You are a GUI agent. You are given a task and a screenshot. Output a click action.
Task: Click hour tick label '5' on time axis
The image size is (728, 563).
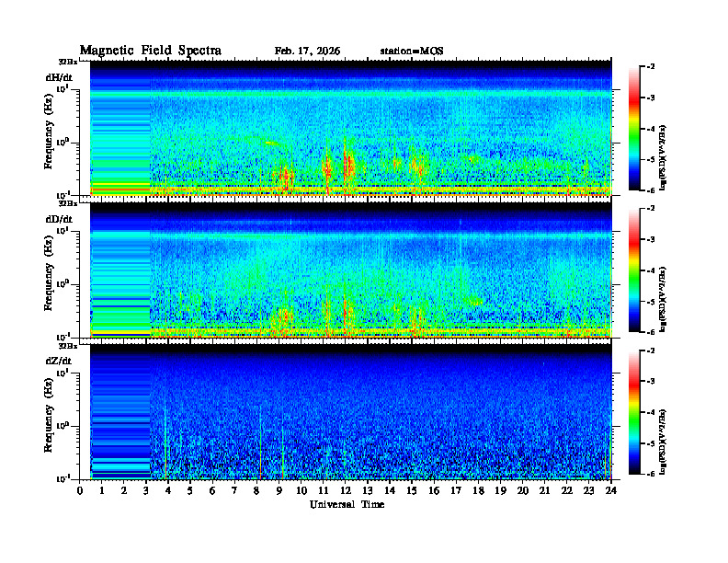190,491
